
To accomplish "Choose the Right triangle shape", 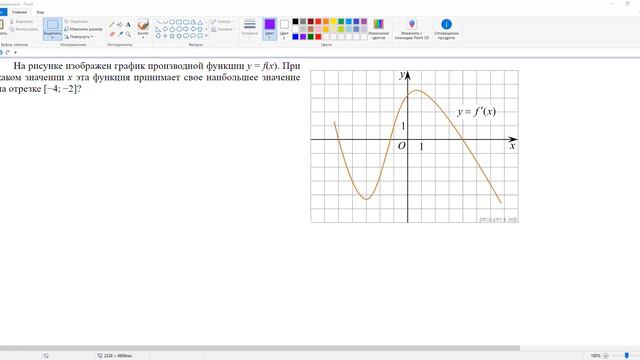I will [x=158, y=29].
